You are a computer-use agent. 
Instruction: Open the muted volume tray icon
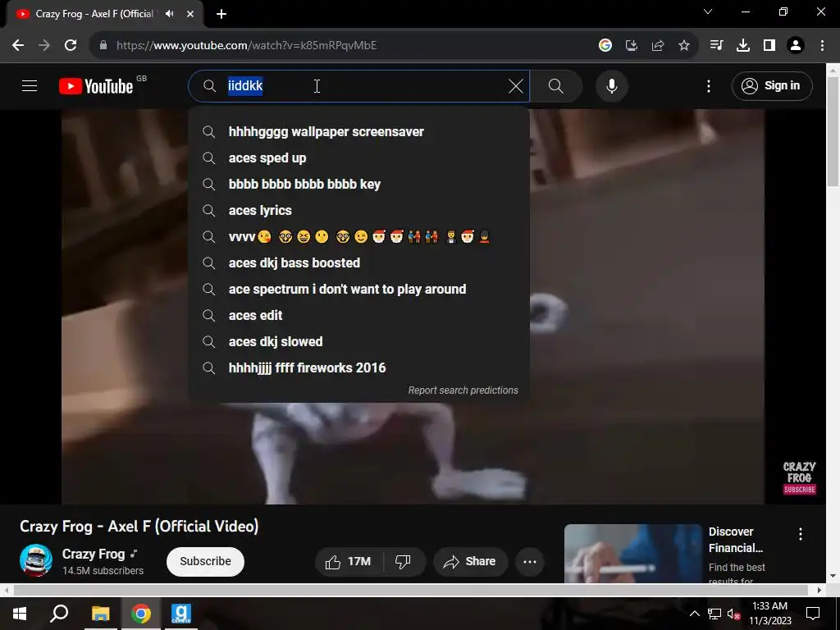[733, 614]
